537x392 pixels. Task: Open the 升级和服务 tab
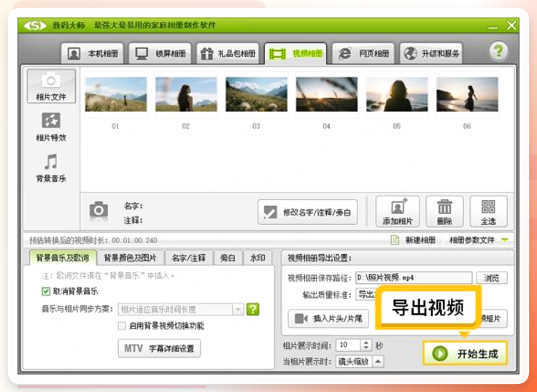(430, 53)
